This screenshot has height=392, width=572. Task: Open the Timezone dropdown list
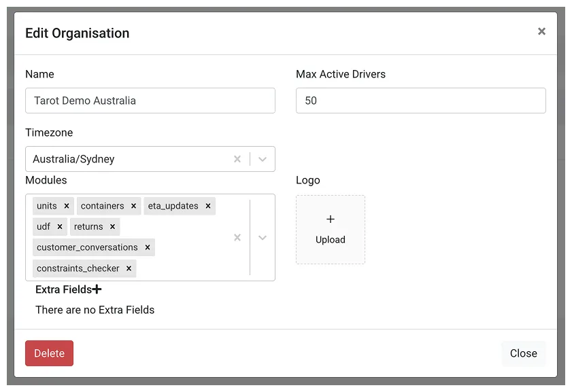[x=263, y=159]
